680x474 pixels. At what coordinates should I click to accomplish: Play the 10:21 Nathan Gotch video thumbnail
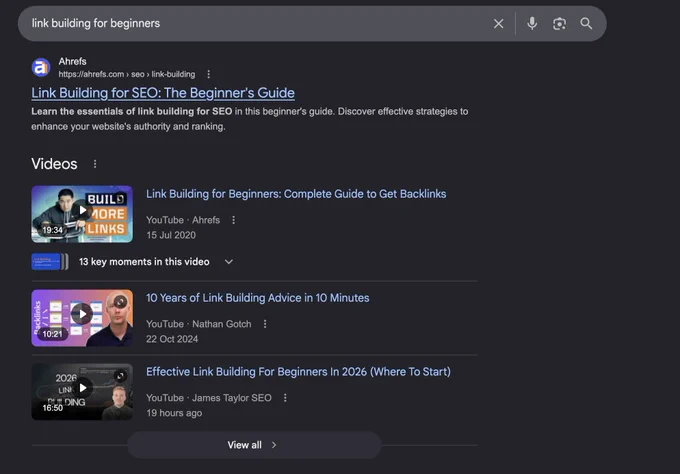pos(82,318)
